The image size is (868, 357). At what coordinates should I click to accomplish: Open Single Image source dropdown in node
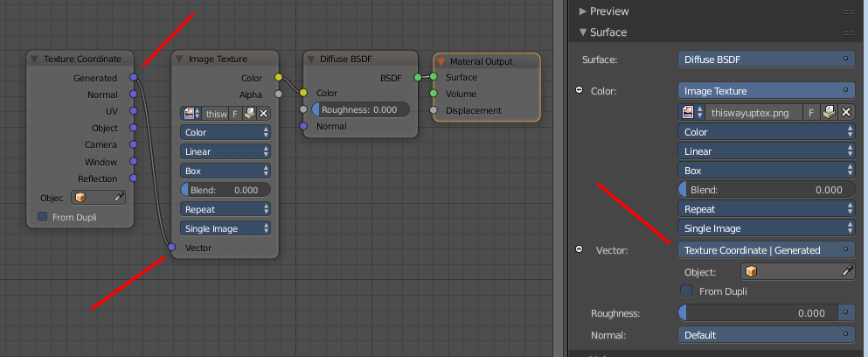click(226, 228)
